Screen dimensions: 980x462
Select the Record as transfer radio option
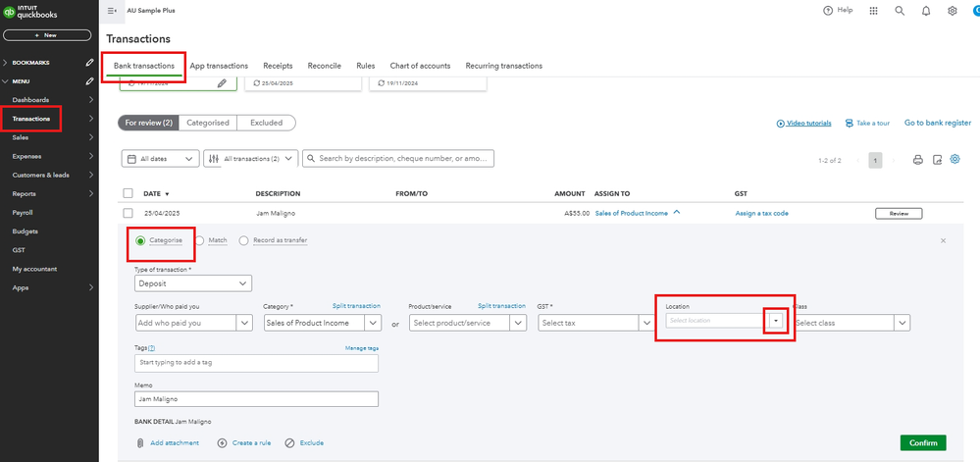243,240
